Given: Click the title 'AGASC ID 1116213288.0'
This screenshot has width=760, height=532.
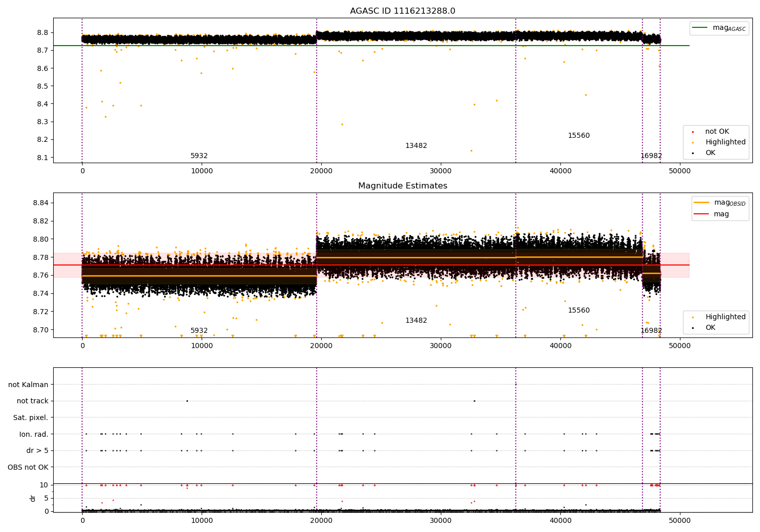Looking at the screenshot, I should click(403, 11).
